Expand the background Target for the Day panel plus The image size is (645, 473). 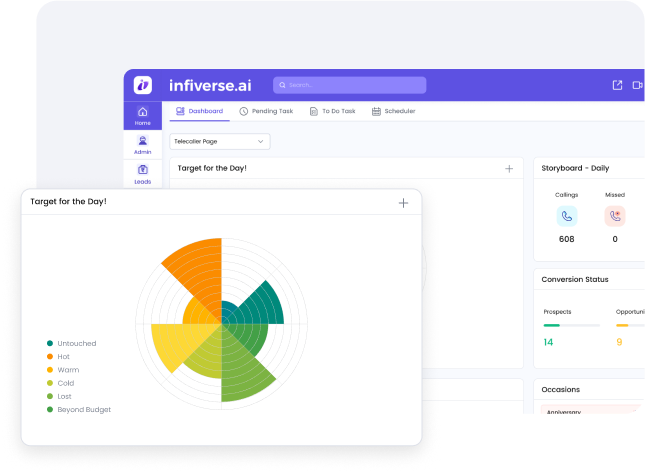(509, 169)
